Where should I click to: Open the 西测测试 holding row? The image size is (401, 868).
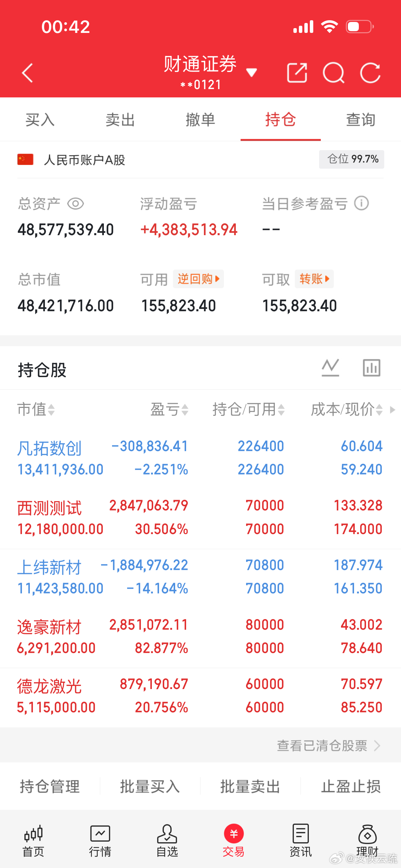click(200, 517)
